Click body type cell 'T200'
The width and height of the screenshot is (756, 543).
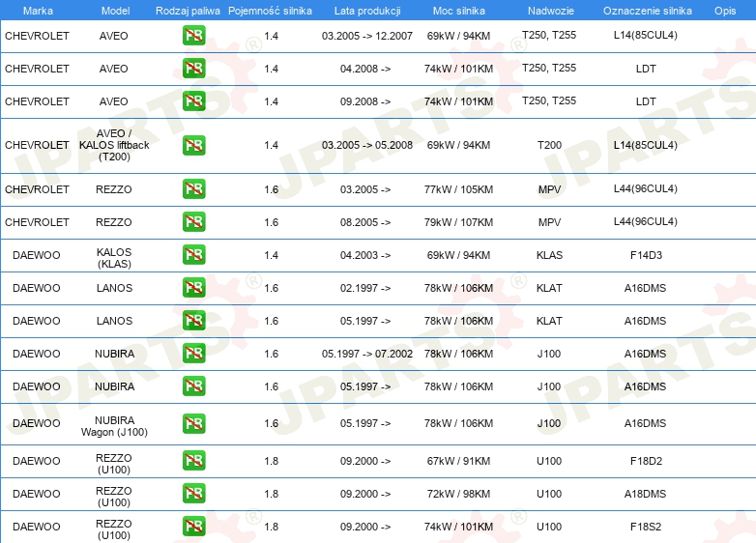550,145
